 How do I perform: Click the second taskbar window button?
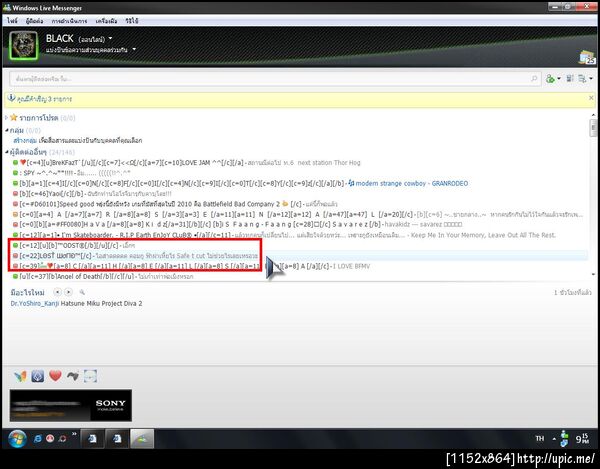117,438
